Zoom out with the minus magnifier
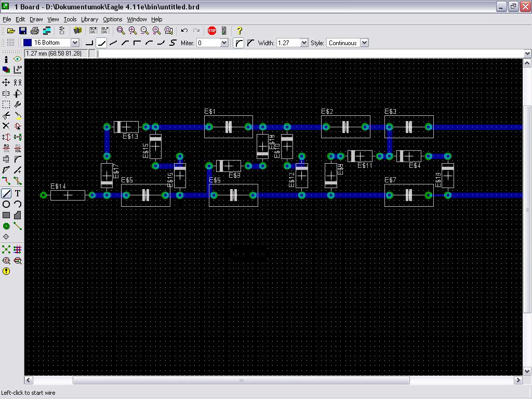This screenshot has height=399, width=532. tap(145, 31)
